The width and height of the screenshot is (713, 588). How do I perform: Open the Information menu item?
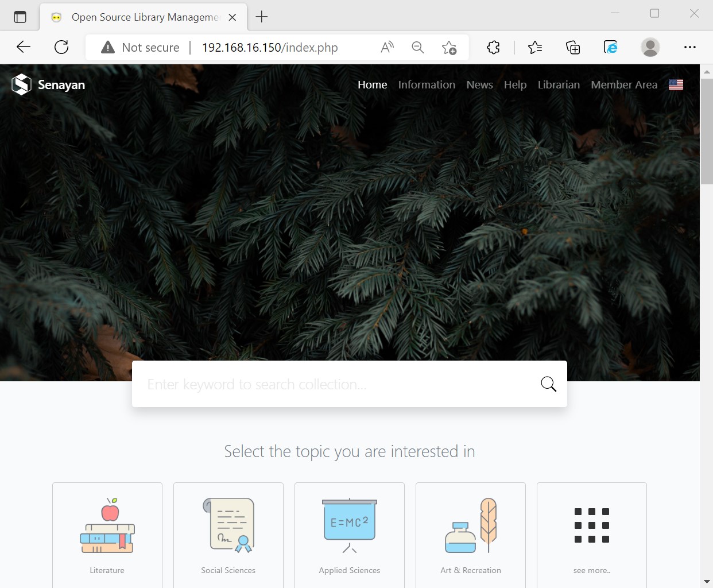(427, 84)
